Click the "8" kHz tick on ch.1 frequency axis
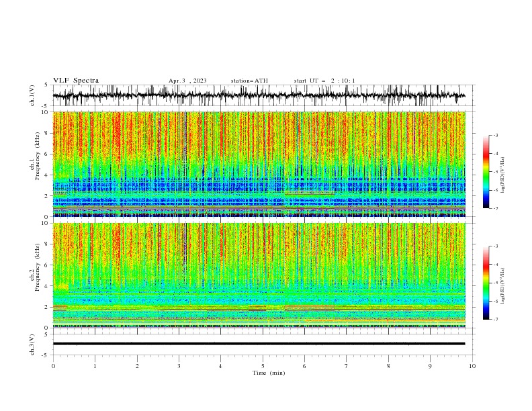Viewport: 532px width, 411px height. click(47, 133)
